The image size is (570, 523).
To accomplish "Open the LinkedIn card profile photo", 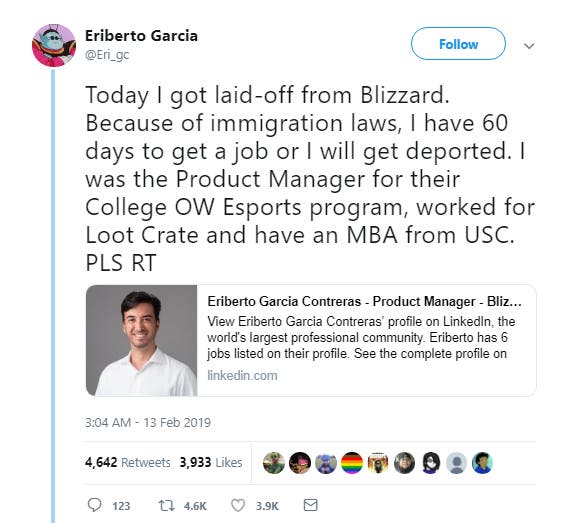I will (x=142, y=341).
